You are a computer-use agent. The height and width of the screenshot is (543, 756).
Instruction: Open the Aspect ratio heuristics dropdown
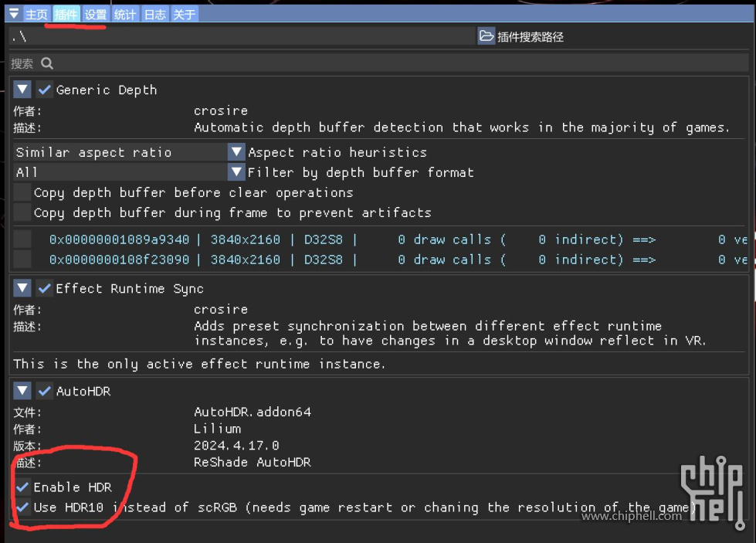pyautogui.click(x=236, y=152)
